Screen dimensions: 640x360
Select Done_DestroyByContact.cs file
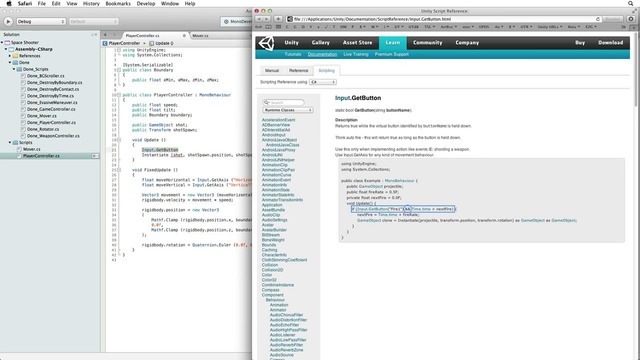[53, 89]
